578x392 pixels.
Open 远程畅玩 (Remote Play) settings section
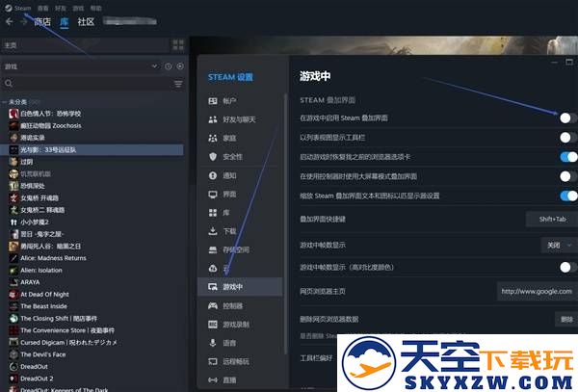pos(240,361)
